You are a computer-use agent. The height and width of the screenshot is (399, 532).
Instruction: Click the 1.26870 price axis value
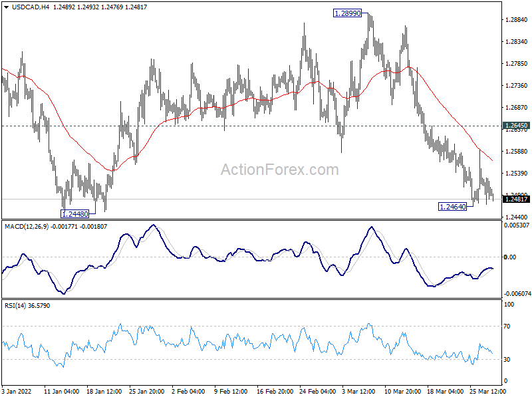517,108
